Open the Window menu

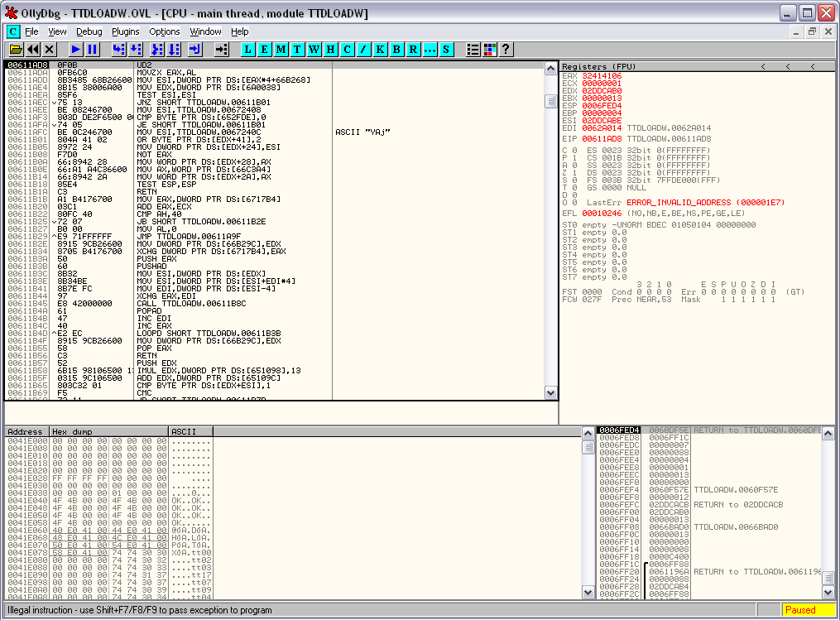point(206,31)
